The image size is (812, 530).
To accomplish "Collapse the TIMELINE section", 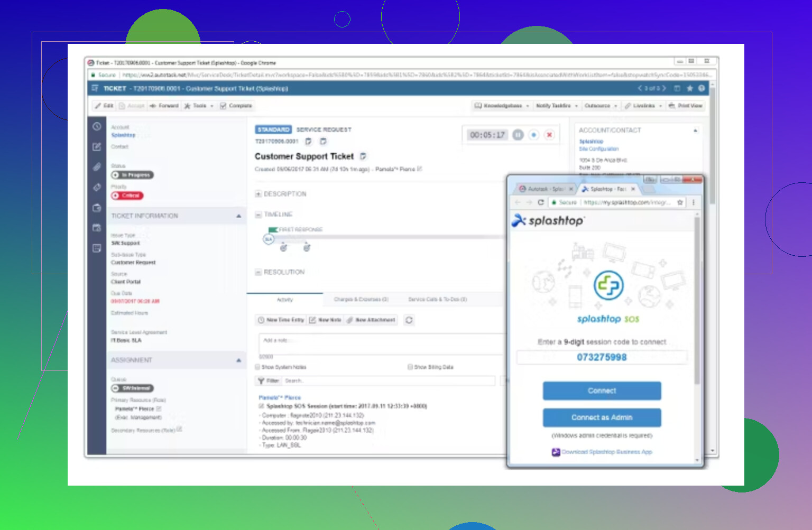I will tap(259, 215).
